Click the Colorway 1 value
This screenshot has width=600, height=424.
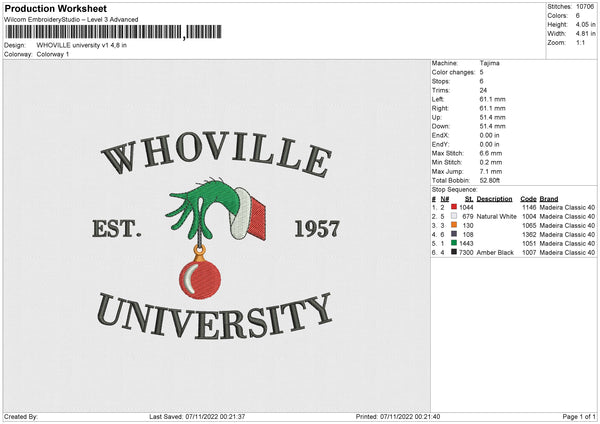pyautogui.click(x=53, y=54)
